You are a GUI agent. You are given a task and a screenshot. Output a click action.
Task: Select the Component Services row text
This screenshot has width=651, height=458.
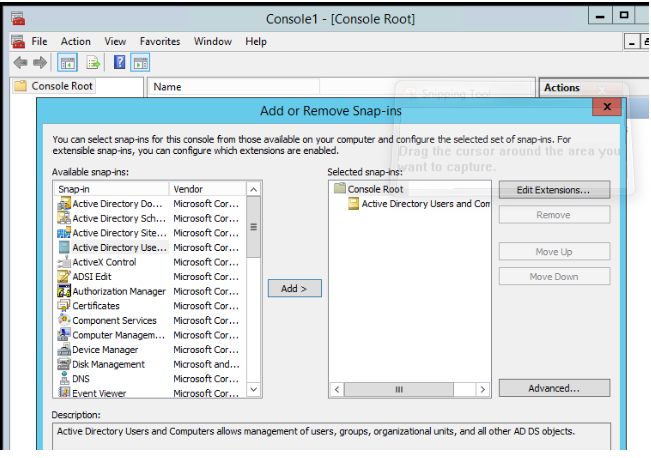[114, 321]
